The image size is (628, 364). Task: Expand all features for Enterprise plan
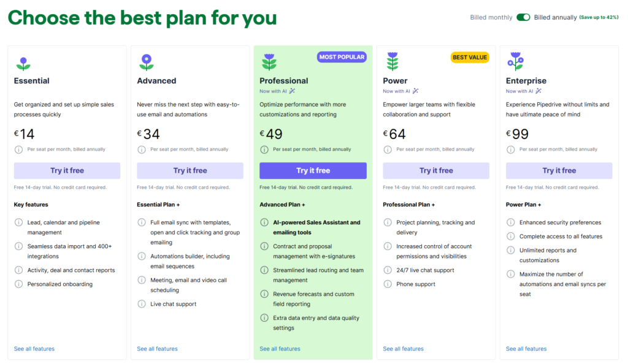tap(526, 348)
